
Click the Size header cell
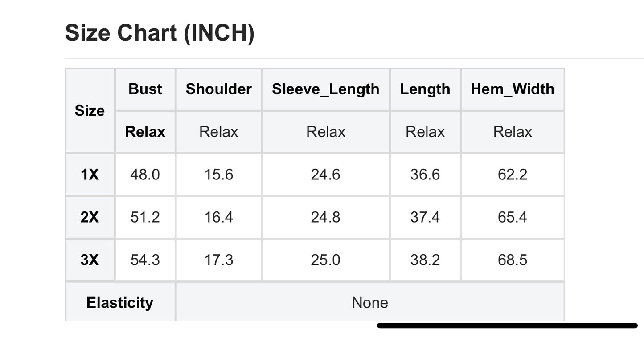tap(90, 110)
